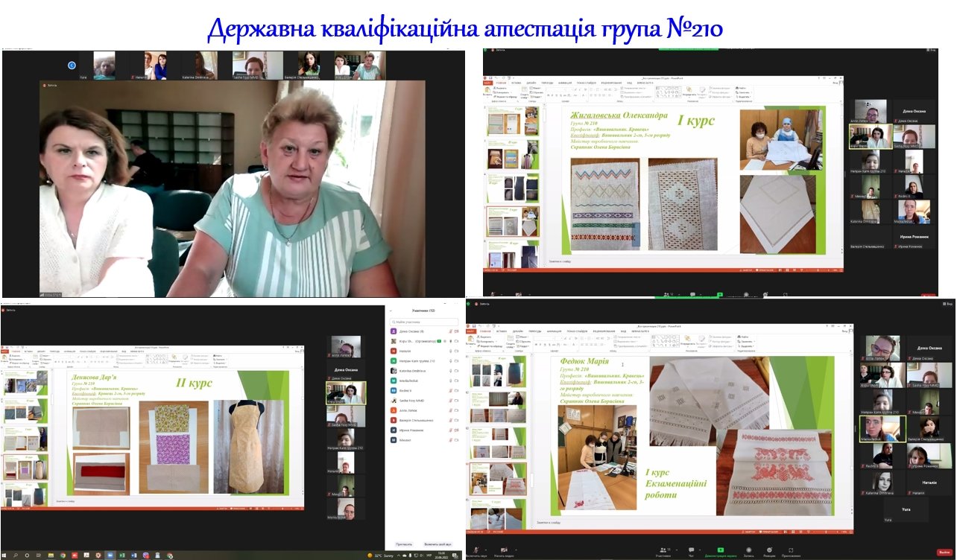Click green security shield icon in top-right Zoom

pos(486,51)
